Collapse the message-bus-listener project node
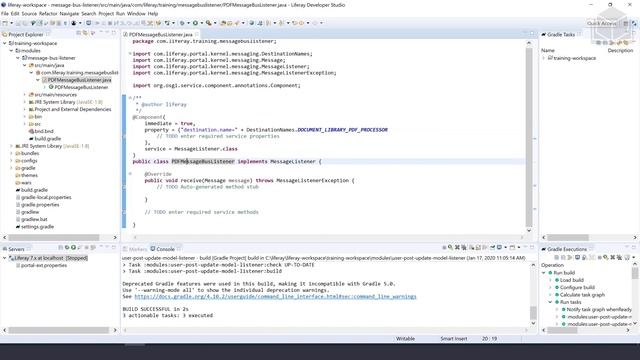This screenshot has width=640, height=360. 18,58
